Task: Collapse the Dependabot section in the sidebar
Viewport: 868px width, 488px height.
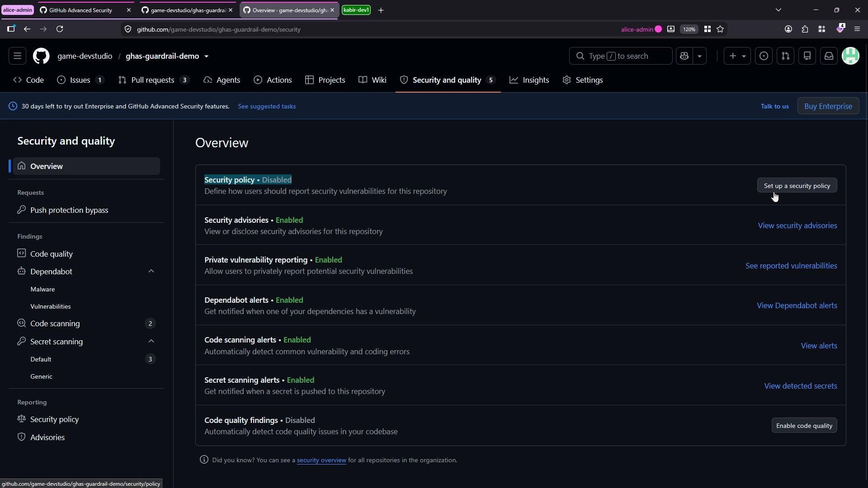Action: (151, 271)
